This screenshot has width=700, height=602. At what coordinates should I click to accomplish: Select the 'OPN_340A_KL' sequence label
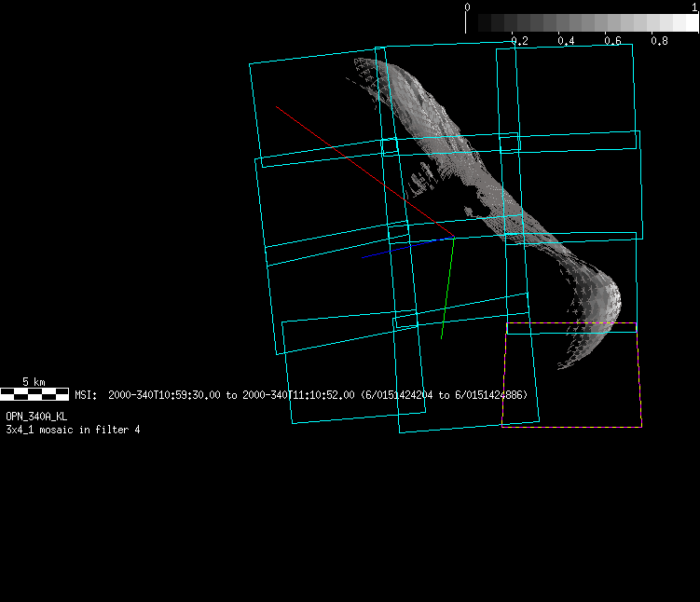tap(36, 417)
